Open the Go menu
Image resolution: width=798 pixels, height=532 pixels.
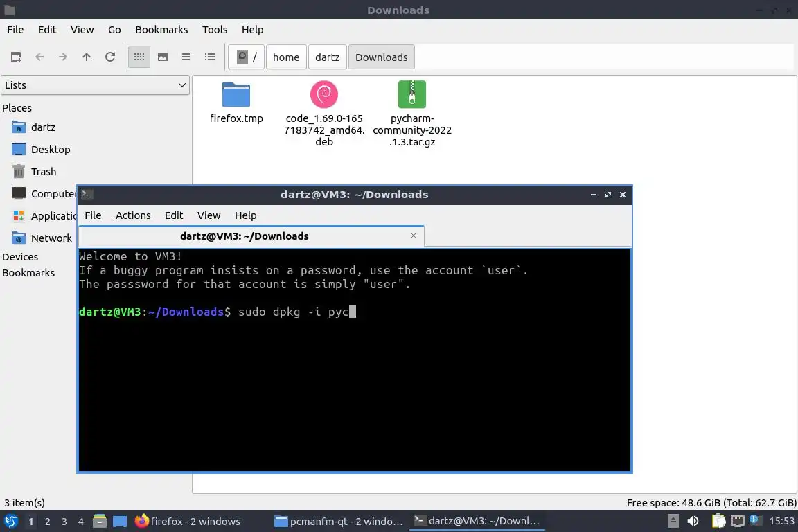pos(114,30)
